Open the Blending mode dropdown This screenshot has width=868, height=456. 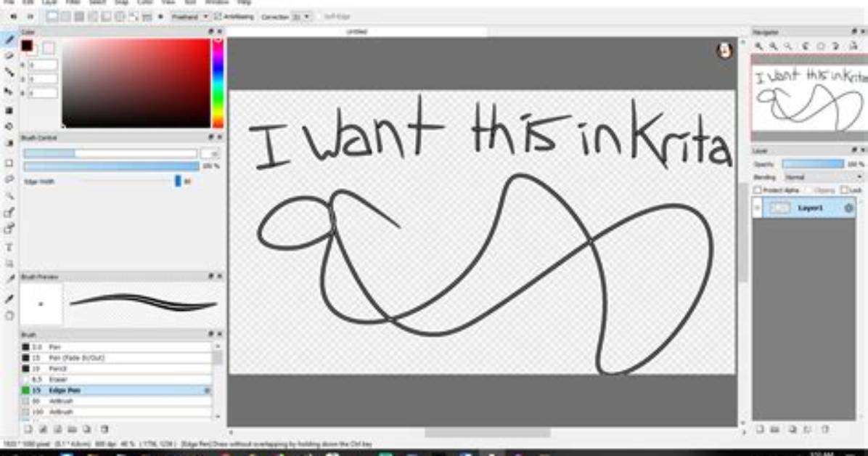824,177
